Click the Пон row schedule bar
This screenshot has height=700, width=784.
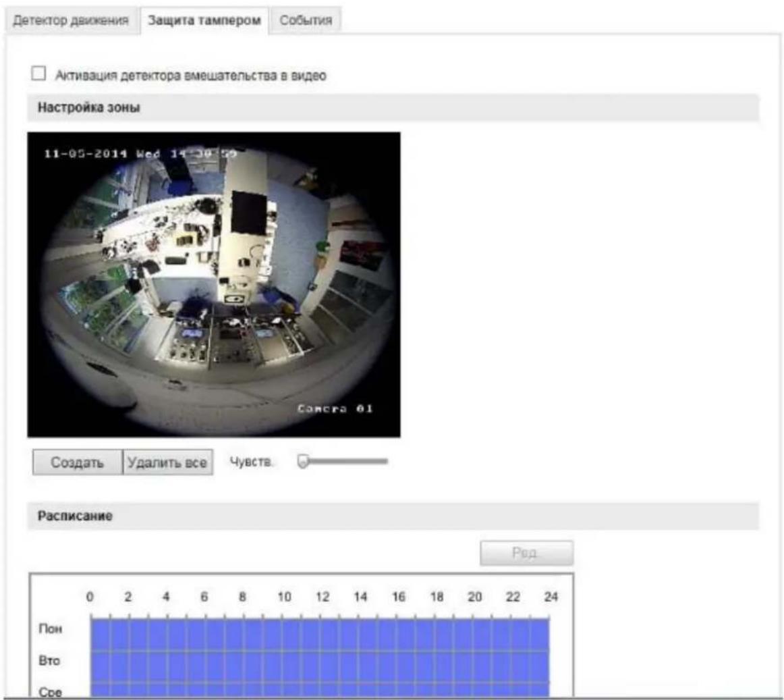click(x=320, y=635)
